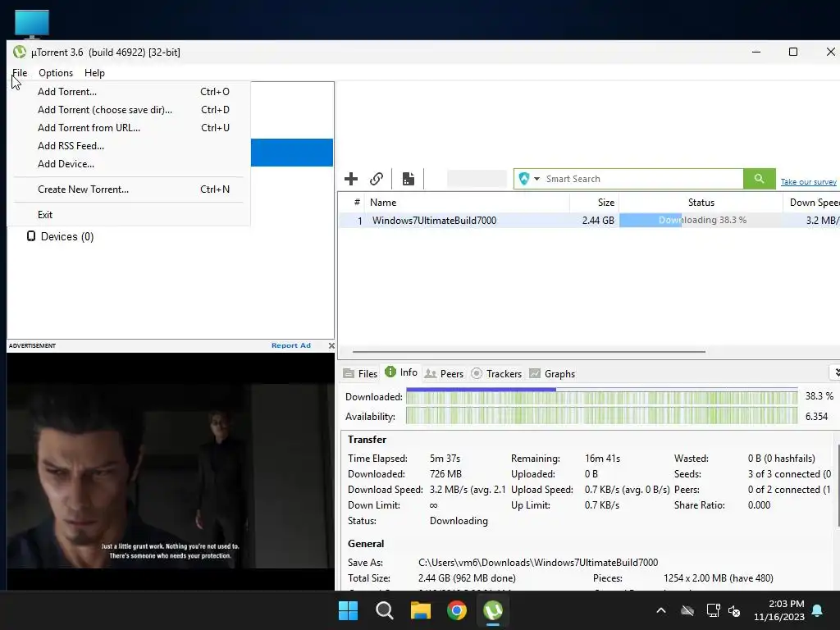The height and width of the screenshot is (630, 840).
Task: Open File Explorer from the taskbar
Action: [421, 610]
